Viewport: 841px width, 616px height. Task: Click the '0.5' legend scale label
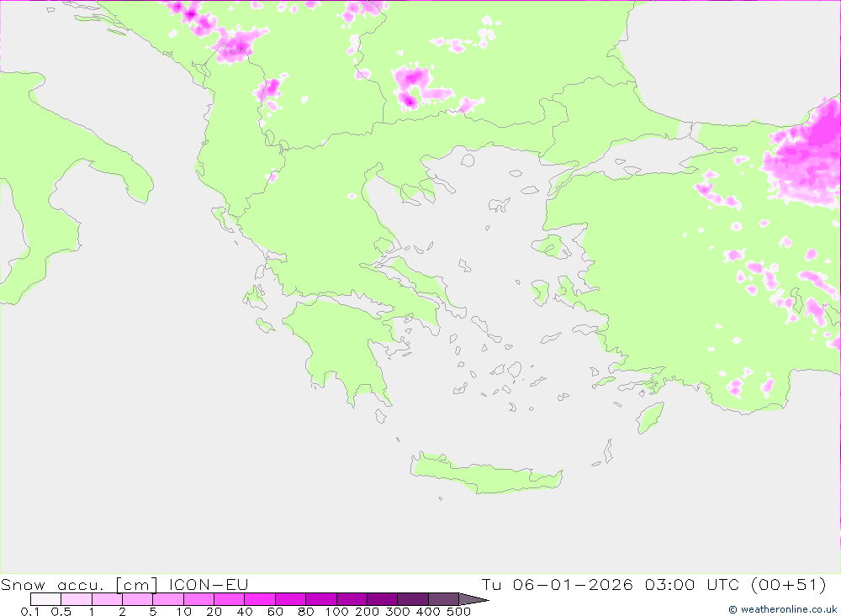pos(61,611)
